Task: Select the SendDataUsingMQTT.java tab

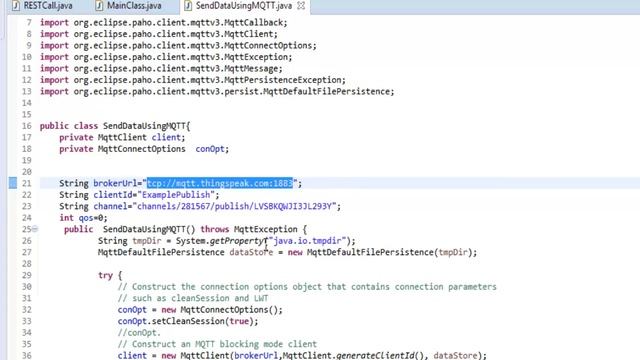Action: pos(244,6)
